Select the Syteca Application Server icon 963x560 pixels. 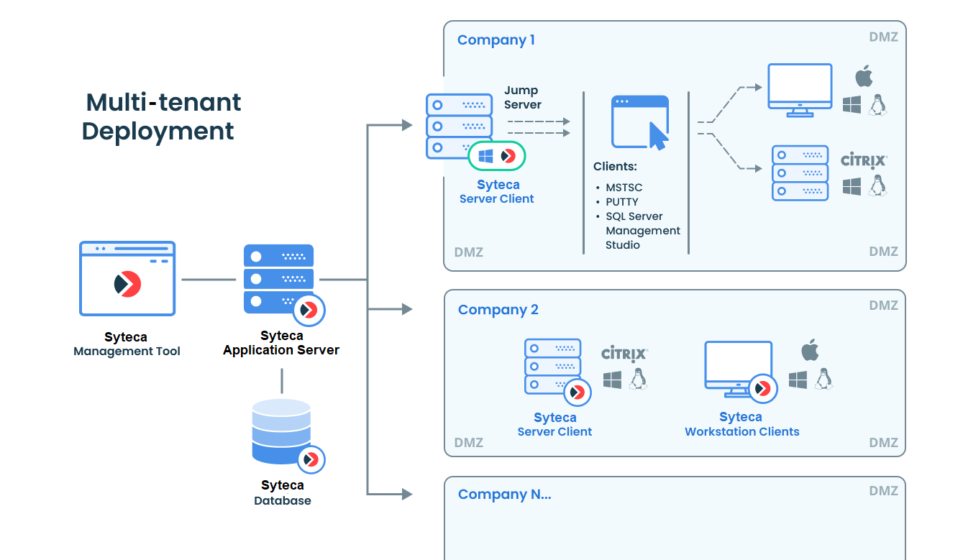279,279
